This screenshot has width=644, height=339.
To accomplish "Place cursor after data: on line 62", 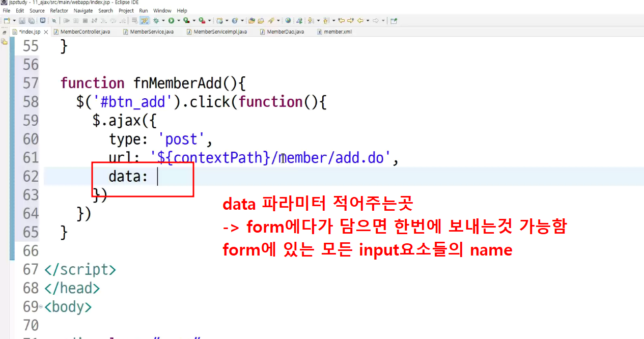I will pyautogui.click(x=157, y=177).
